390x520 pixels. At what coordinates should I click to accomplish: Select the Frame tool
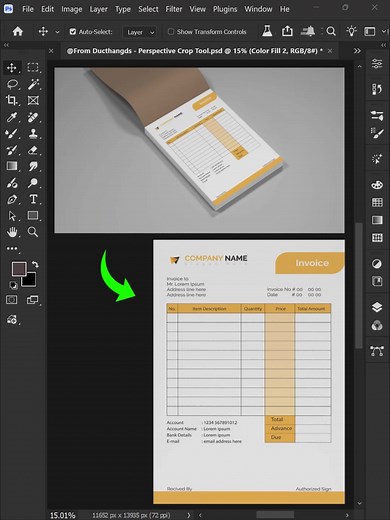(33, 100)
